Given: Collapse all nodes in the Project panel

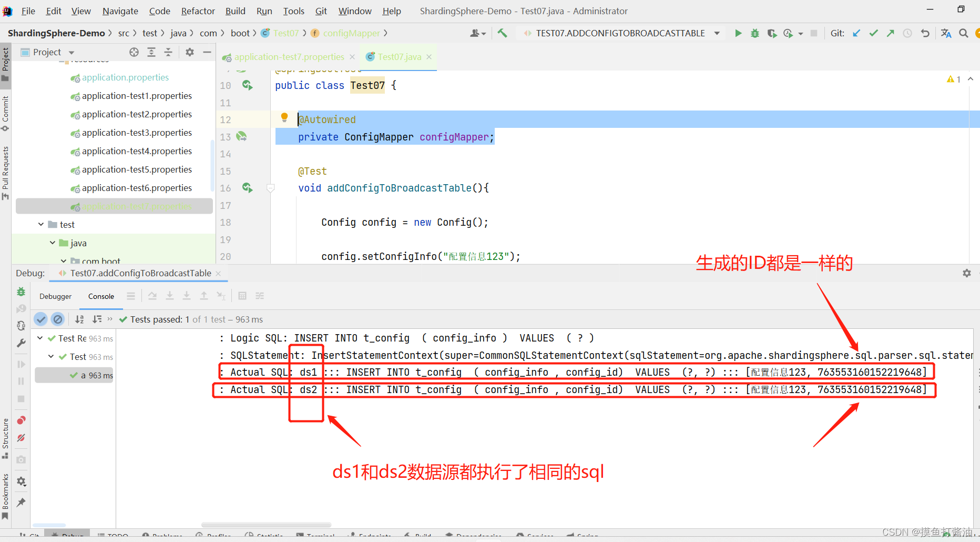Looking at the screenshot, I should pos(168,52).
